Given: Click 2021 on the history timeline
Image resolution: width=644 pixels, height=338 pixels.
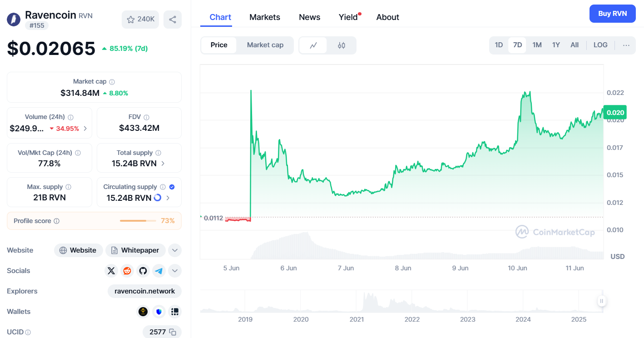Looking at the screenshot, I should coord(357,319).
